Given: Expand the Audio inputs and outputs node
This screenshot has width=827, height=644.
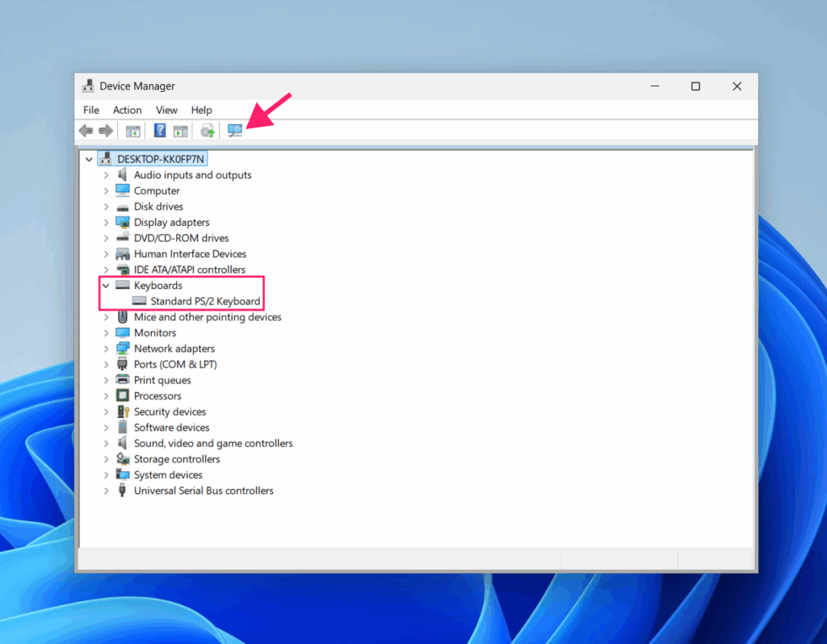Looking at the screenshot, I should pyautogui.click(x=106, y=175).
